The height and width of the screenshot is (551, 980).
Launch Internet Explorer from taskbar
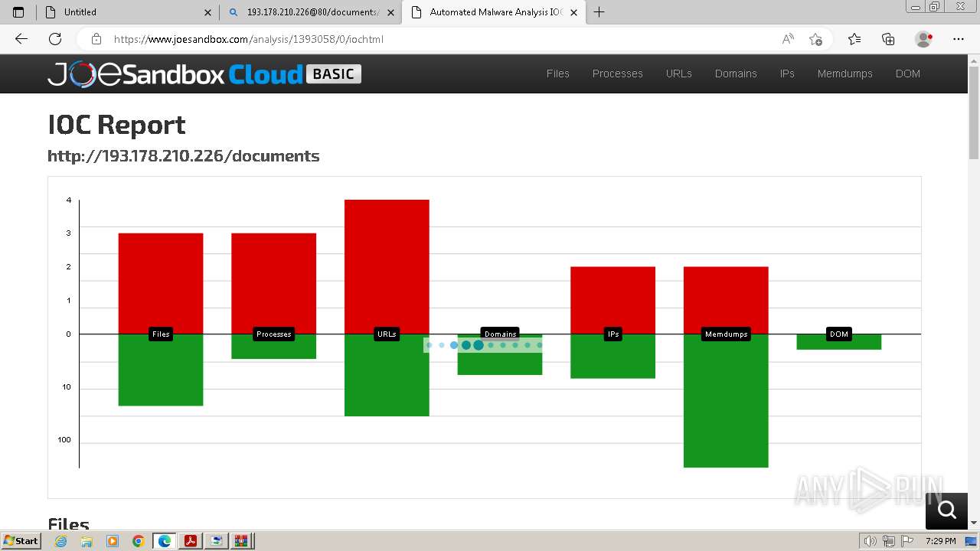coord(61,541)
